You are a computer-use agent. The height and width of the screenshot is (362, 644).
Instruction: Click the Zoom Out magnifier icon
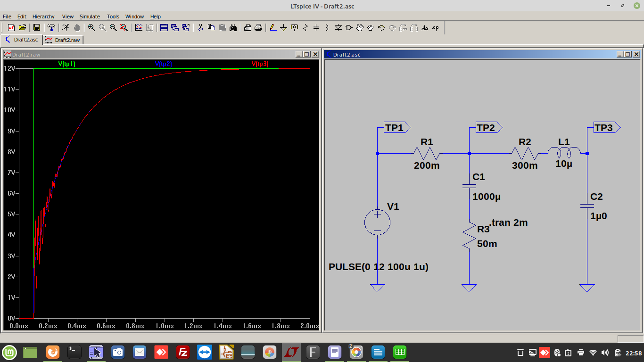pyautogui.click(x=113, y=28)
